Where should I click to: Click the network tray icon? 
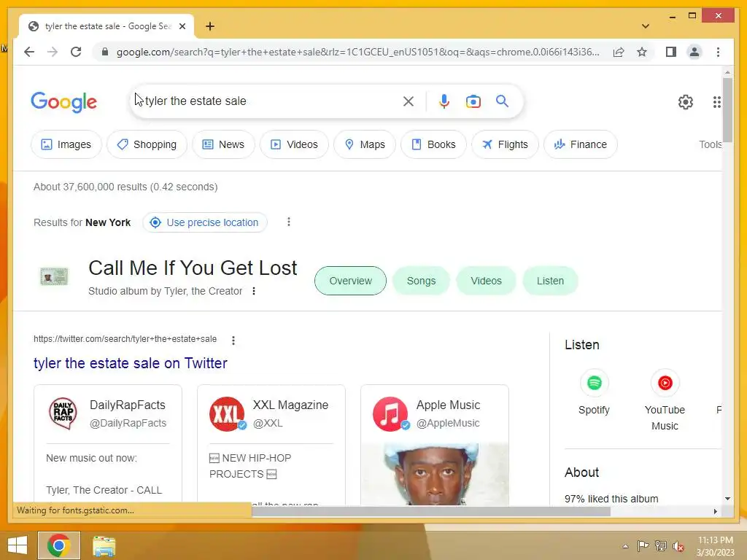point(661,545)
